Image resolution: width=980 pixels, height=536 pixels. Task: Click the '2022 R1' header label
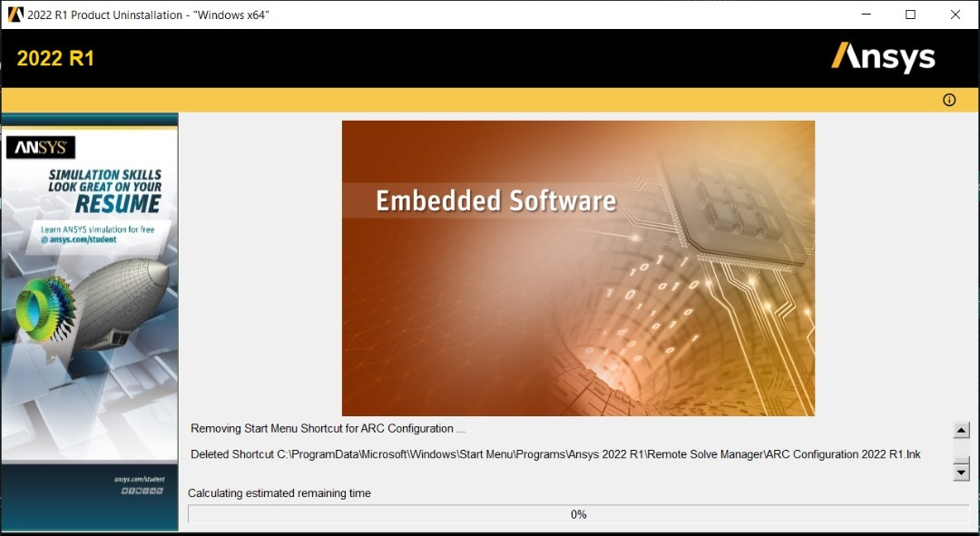point(55,58)
